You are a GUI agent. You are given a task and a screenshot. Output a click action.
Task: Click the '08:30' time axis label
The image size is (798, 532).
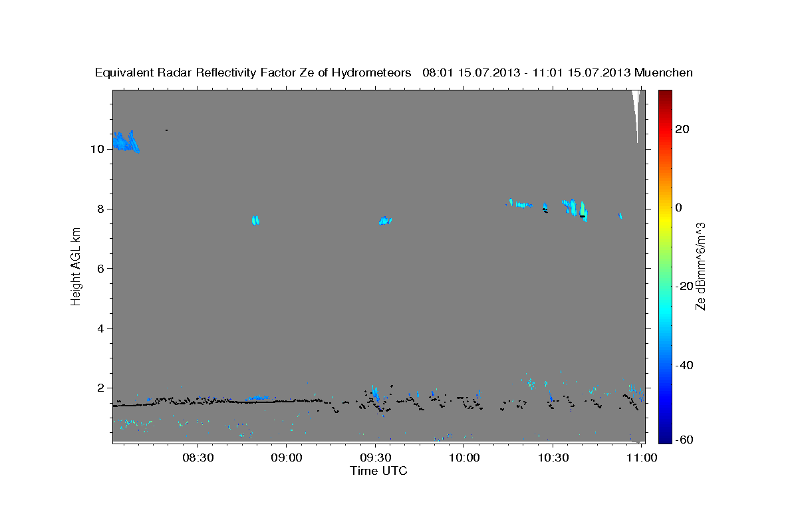[x=198, y=458]
